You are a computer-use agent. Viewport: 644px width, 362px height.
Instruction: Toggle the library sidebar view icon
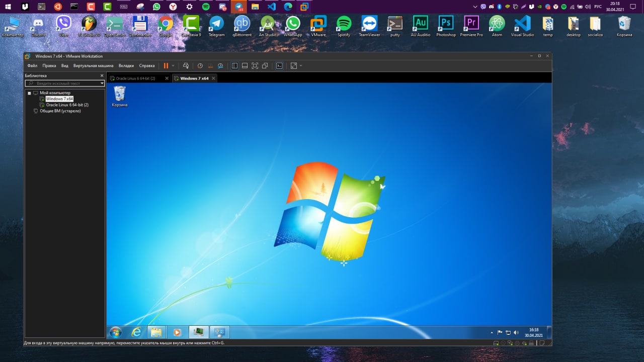pyautogui.click(x=234, y=66)
